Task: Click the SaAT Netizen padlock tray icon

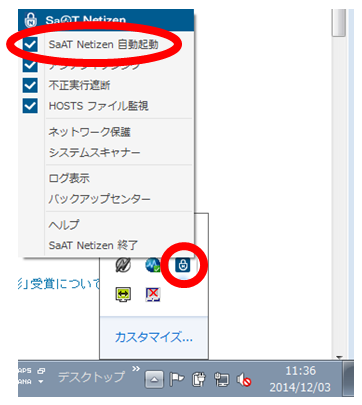Action: click(x=183, y=265)
